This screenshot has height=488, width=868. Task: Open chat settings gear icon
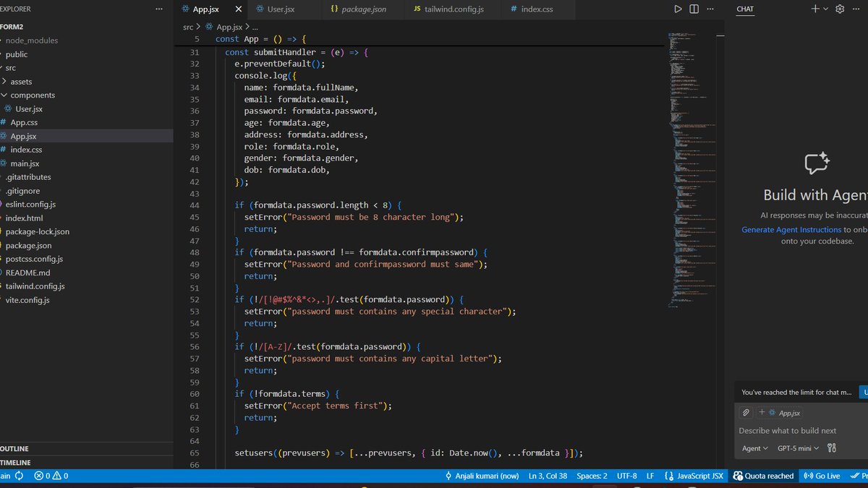[840, 9]
